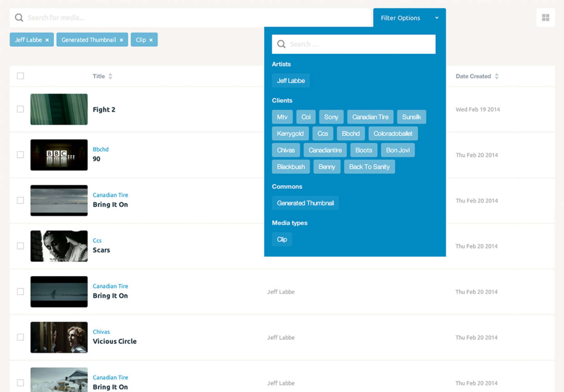Switch to grid view using the grid icon
Screen dimensions: 564x392
coord(545,18)
